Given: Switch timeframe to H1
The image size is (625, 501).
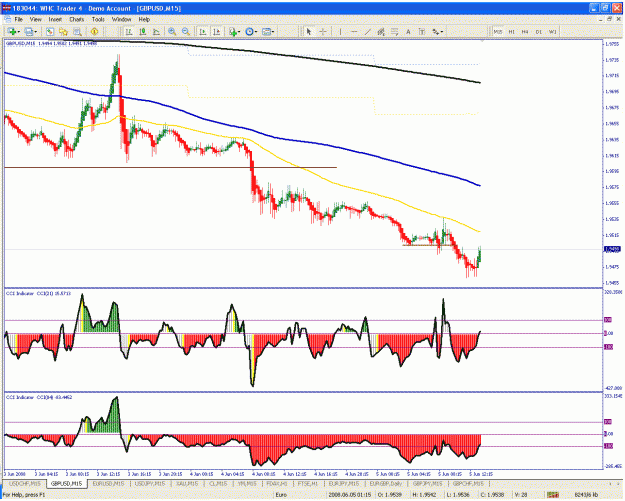Looking at the screenshot, I should coord(511,31).
